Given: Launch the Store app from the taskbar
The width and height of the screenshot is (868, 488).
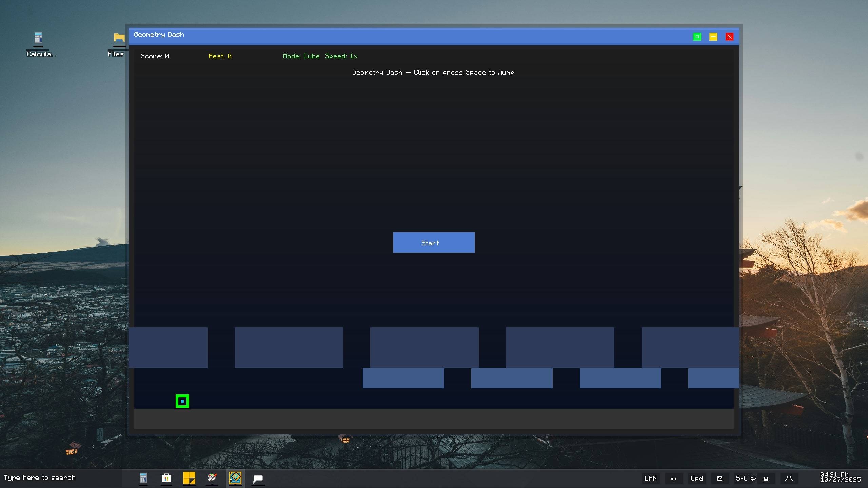Looking at the screenshot, I should tap(166, 478).
